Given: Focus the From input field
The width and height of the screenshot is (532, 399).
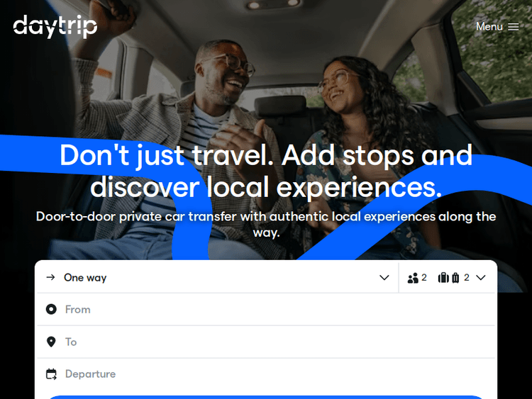Looking at the screenshot, I should (266, 309).
